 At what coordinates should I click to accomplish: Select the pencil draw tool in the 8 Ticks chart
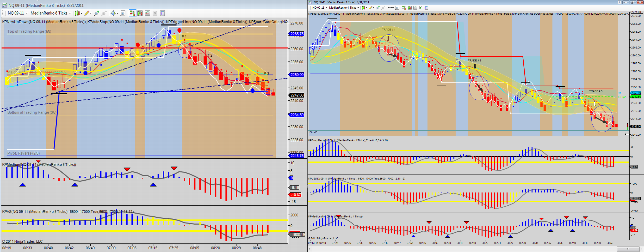[87, 13]
